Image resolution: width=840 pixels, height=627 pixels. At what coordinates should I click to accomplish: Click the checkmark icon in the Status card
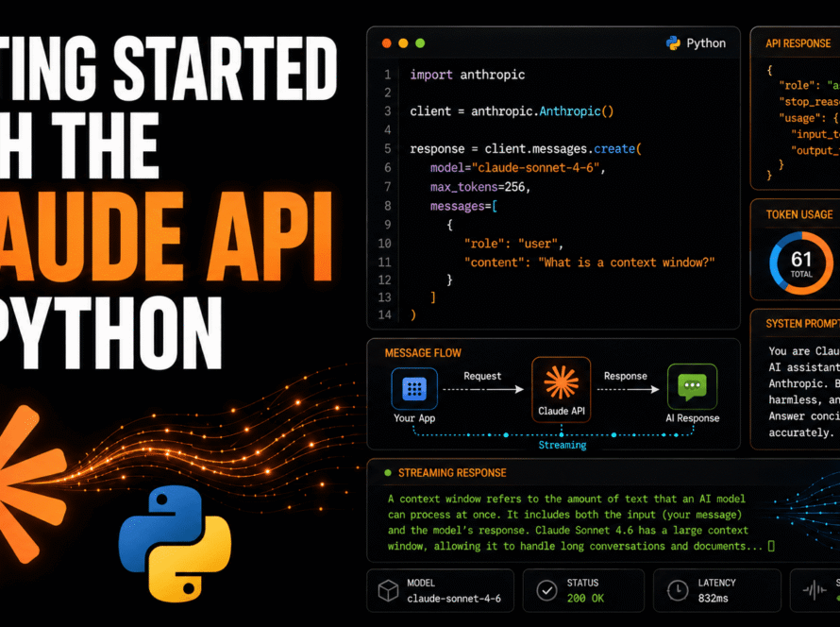click(x=546, y=590)
